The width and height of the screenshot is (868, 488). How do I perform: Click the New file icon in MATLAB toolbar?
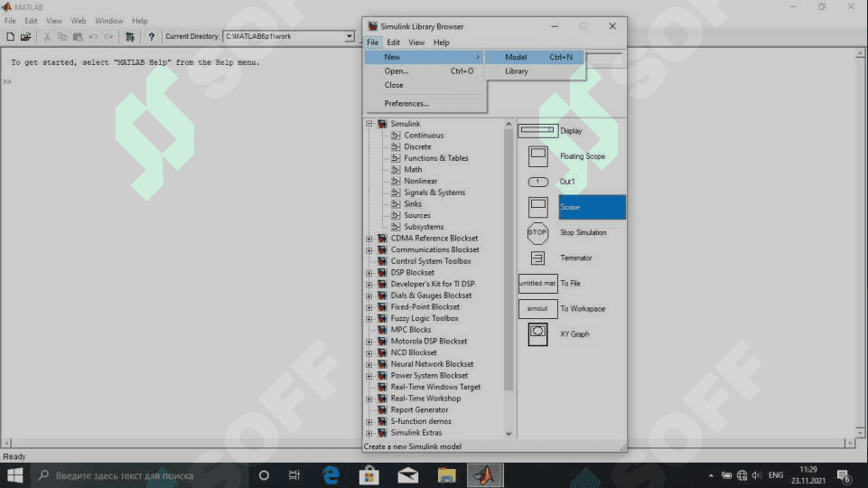coord(10,36)
